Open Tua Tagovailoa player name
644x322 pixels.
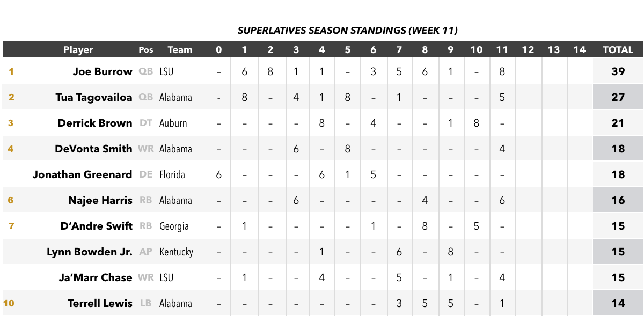point(94,97)
